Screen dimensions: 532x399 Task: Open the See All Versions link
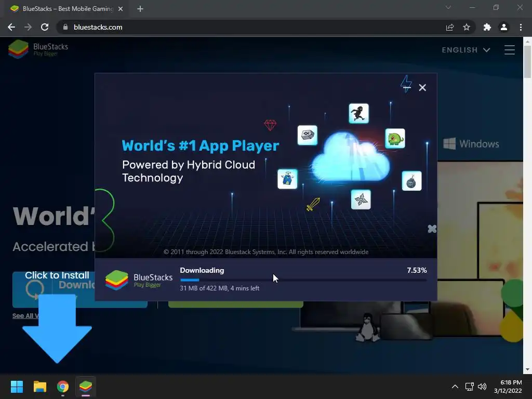pos(25,316)
